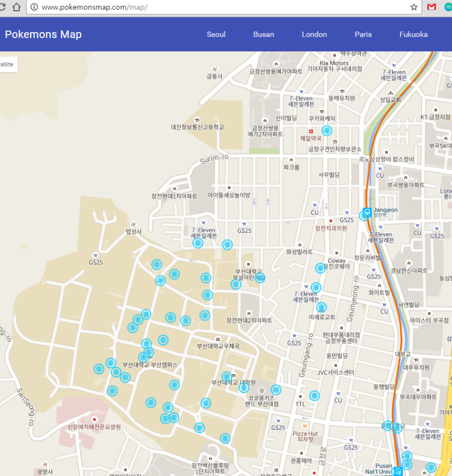
Task: Switch map to Satellite view
Action: point(8,64)
